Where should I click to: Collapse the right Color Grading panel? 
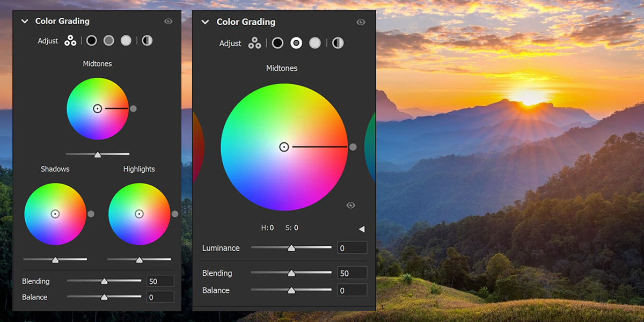[205, 22]
